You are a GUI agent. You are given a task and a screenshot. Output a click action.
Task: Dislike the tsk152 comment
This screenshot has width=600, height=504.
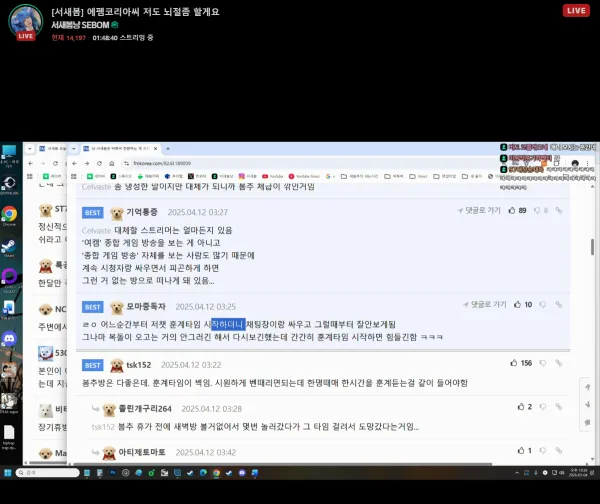[543, 363]
